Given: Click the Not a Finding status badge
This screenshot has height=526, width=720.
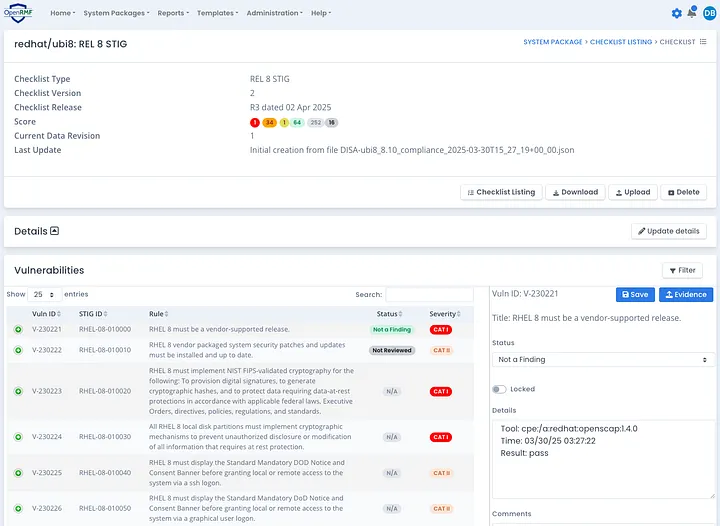Looking at the screenshot, I should 392,330.
